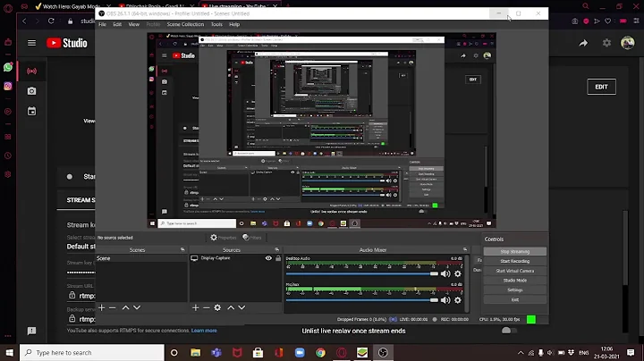Open YouTube Studio hamburger menu
This screenshot has height=361, width=644.
pyautogui.click(x=31, y=43)
